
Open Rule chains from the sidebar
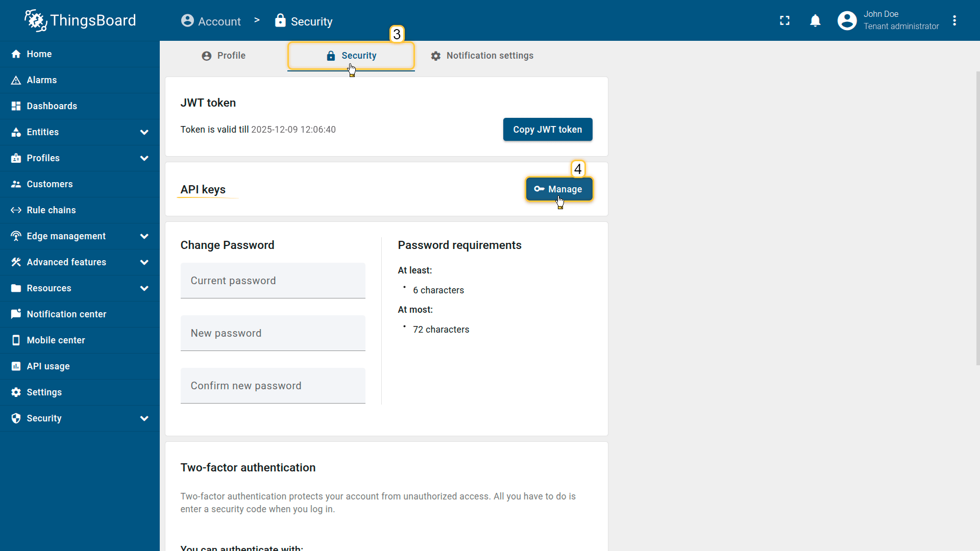point(51,210)
